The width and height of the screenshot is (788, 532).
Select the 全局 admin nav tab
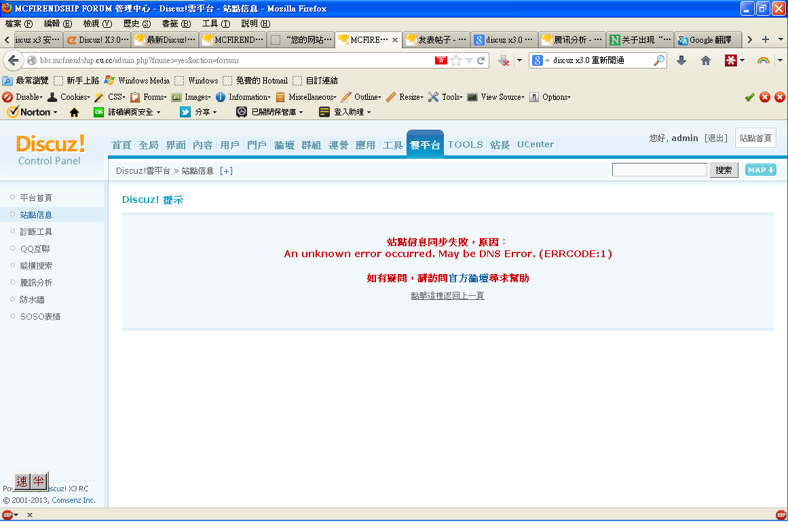pyautogui.click(x=149, y=145)
